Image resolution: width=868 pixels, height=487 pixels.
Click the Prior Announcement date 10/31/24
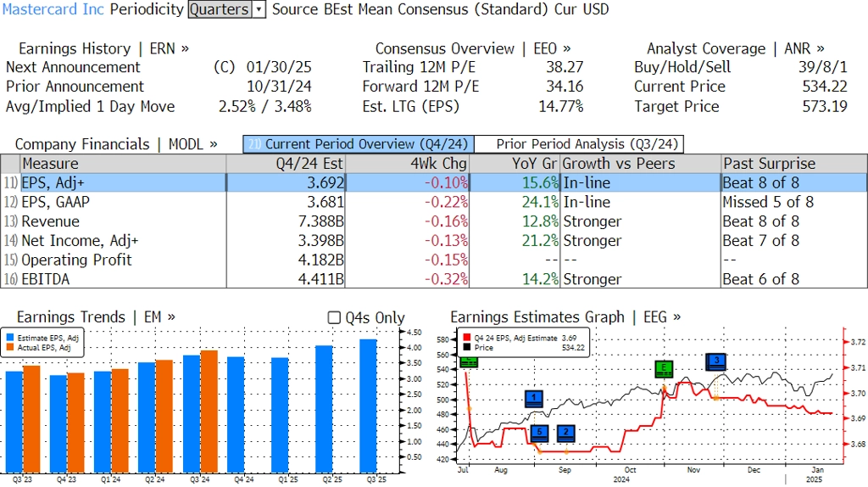279,87
